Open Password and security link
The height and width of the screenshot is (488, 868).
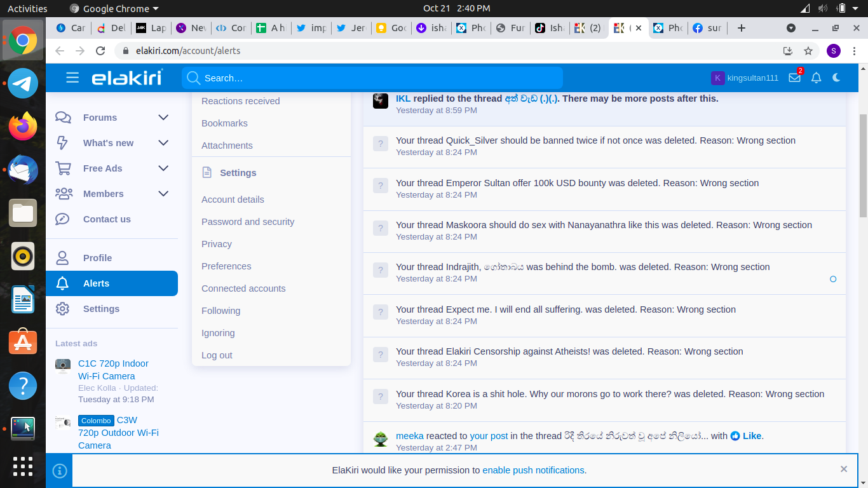click(248, 222)
